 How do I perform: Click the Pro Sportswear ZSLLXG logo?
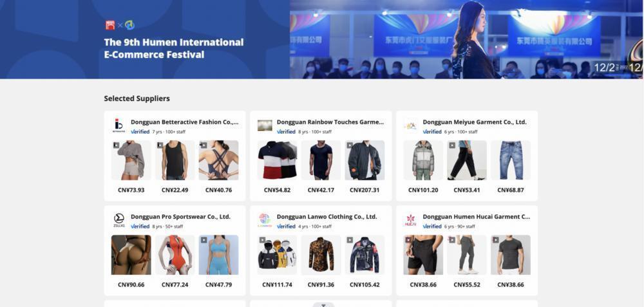pos(118,220)
